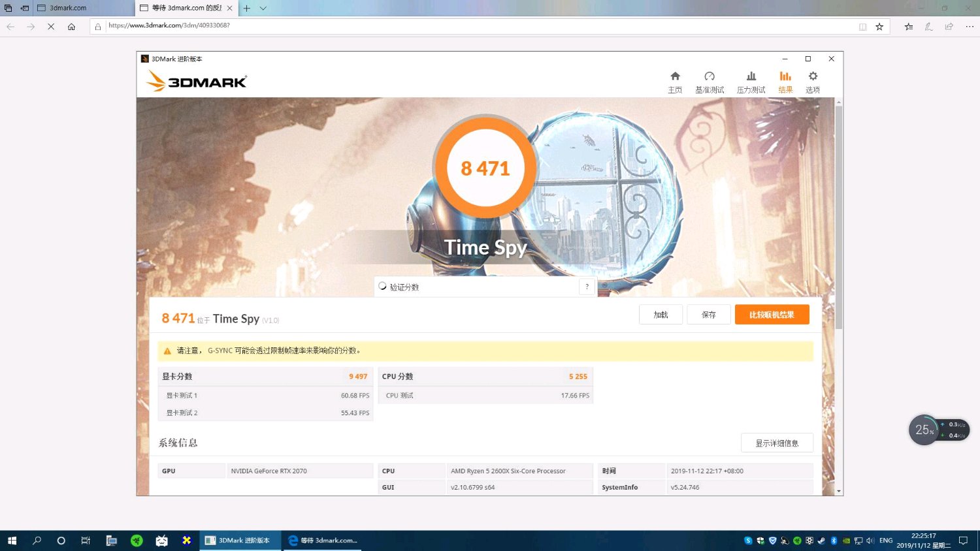980x551 pixels.
Task: Set aside tabs in Edge
Action: tap(25, 8)
